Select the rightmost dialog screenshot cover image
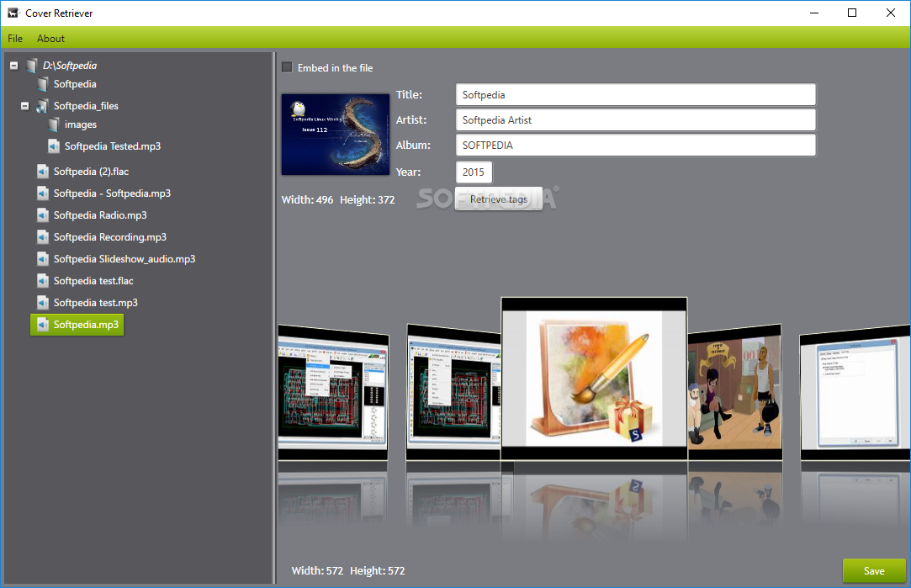 855,394
